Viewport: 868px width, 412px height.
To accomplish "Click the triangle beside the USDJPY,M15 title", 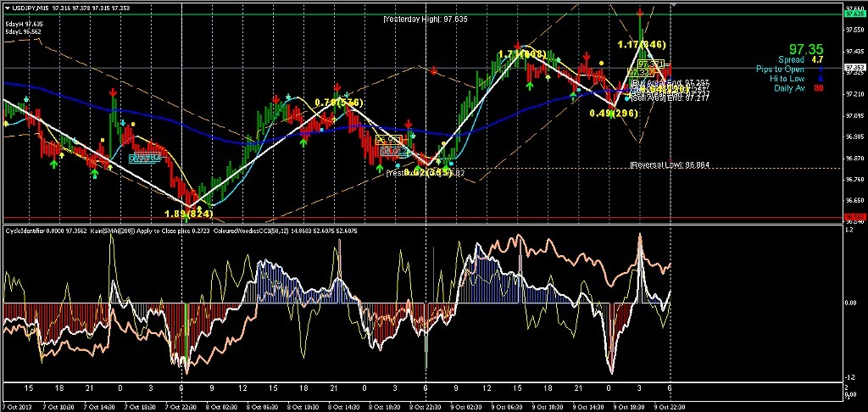I will point(6,7).
